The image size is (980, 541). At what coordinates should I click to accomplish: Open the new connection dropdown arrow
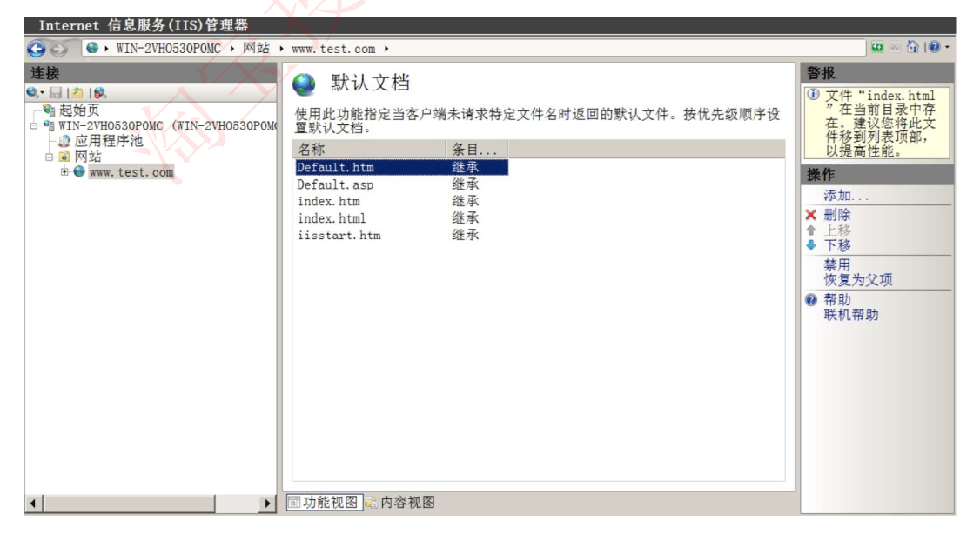pyautogui.click(x=42, y=93)
